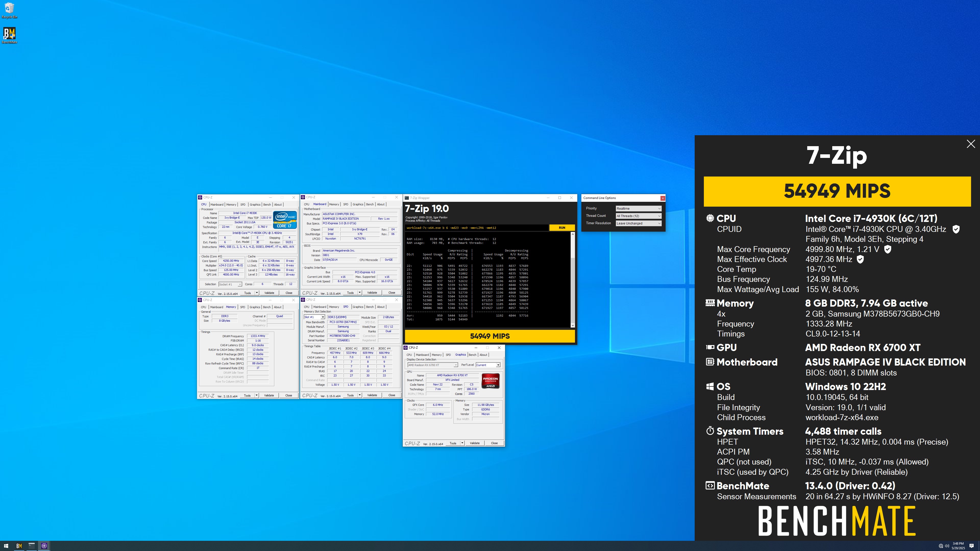Viewport: 980px width, 551px height.
Task: Expand Tools arrow in CPU-Z SPD window
Action: click(360, 395)
